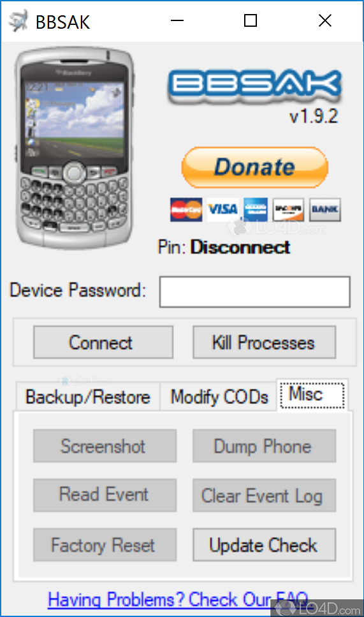Click the BBSAK logo banner
The image size is (364, 617).
[x=254, y=85]
